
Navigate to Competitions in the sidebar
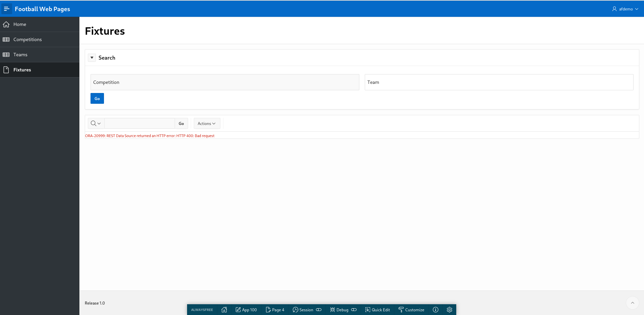28,39
